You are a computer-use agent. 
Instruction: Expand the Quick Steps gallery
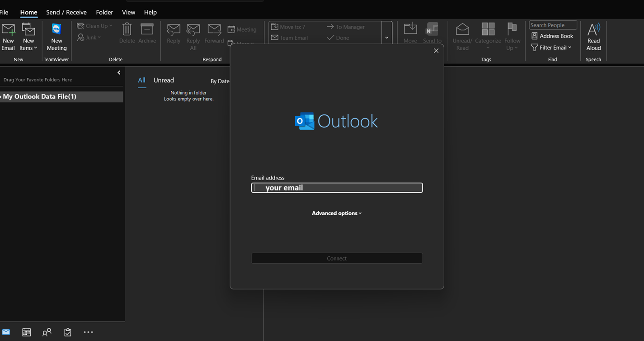tap(387, 38)
